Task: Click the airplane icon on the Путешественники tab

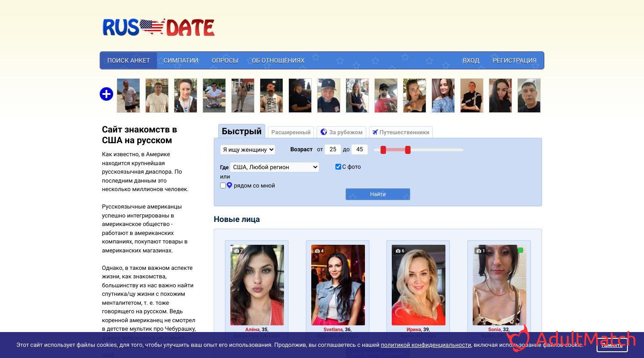Action: [x=375, y=132]
